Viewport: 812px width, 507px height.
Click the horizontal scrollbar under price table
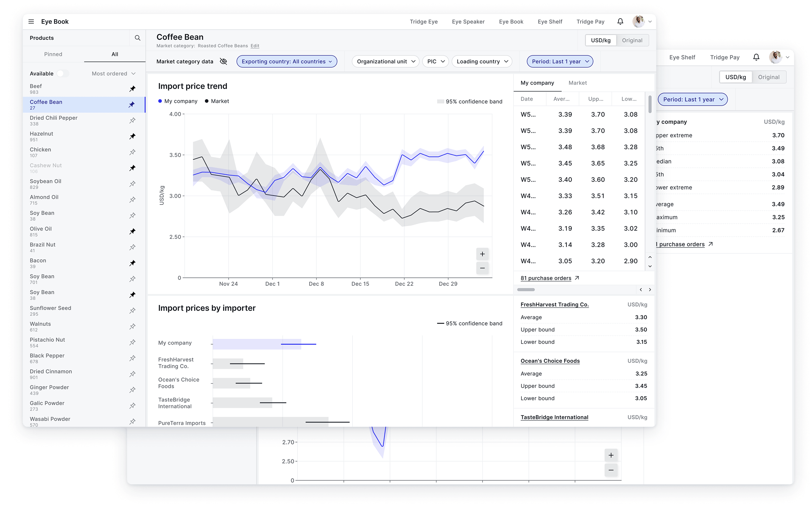click(526, 290)
